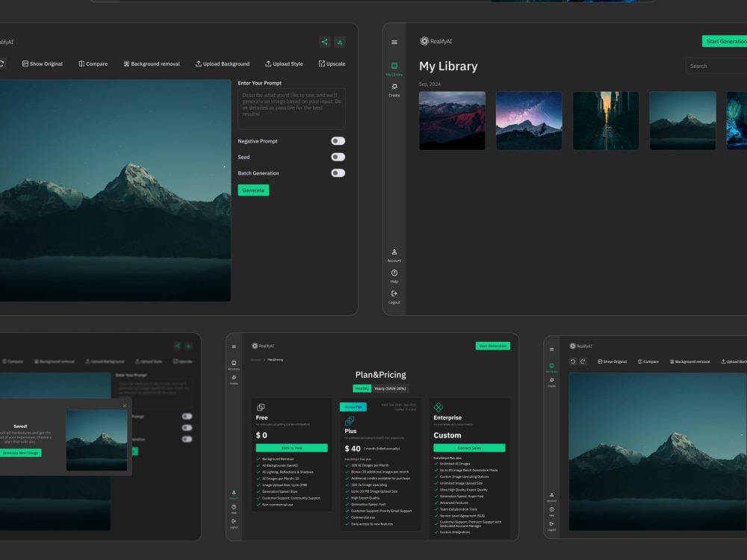Open Account from the My Library screen sidebar

click(x=394, y=255)
